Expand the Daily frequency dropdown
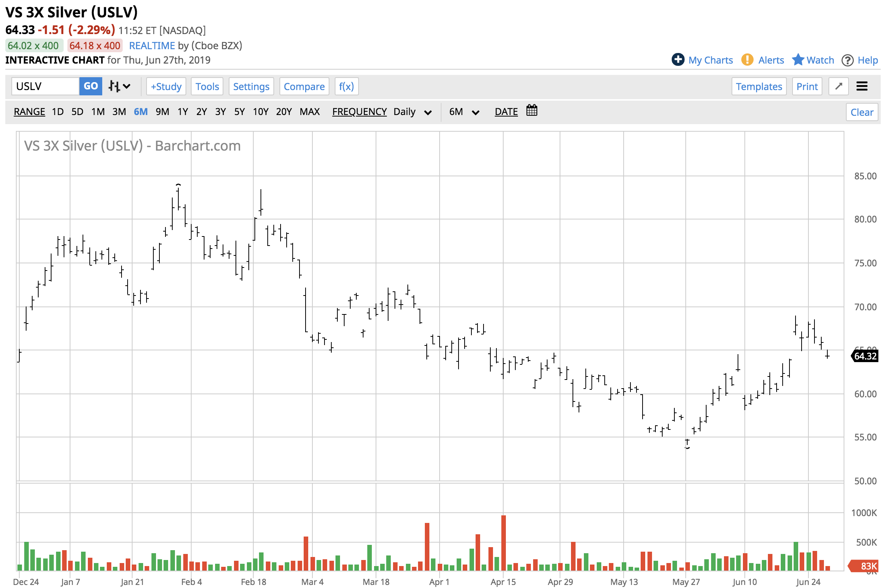The width and height of the screenshot is (883, 588). click(412, 112)
